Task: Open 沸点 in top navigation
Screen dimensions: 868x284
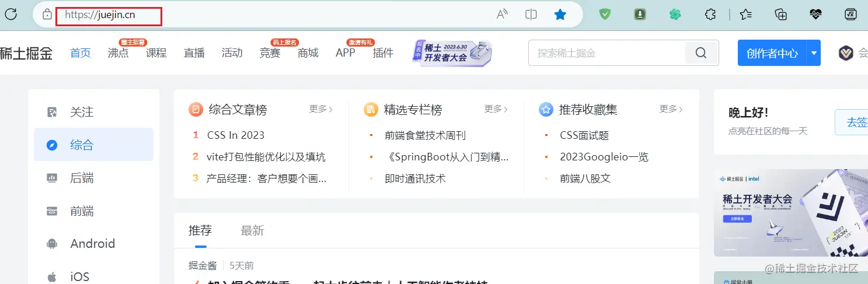Action: point(118,53)
